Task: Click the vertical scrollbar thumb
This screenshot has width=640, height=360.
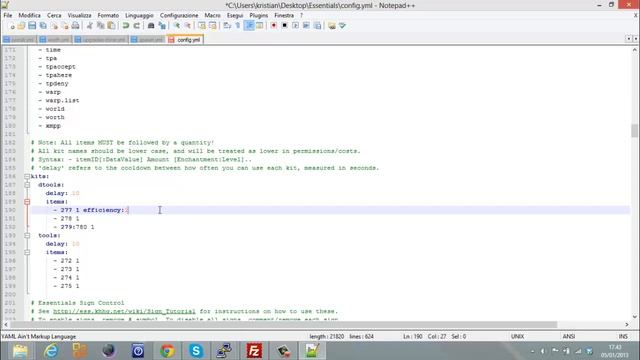Action: tap(634, 131)
